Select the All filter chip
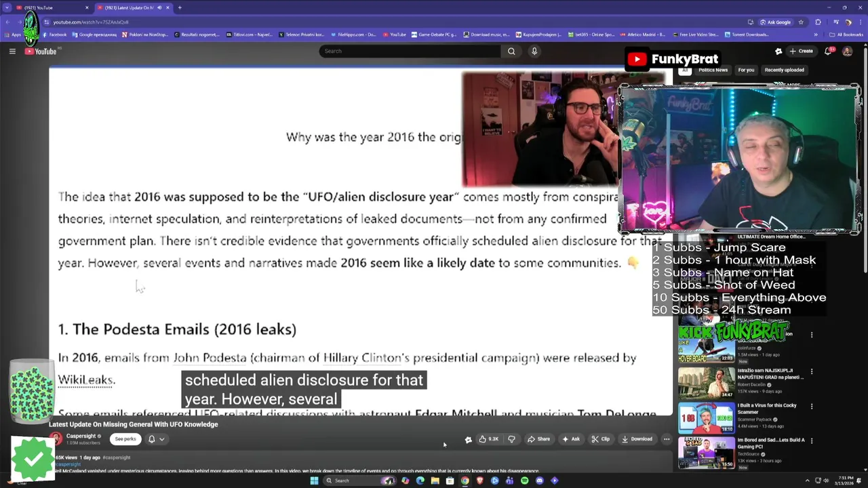 685,70
